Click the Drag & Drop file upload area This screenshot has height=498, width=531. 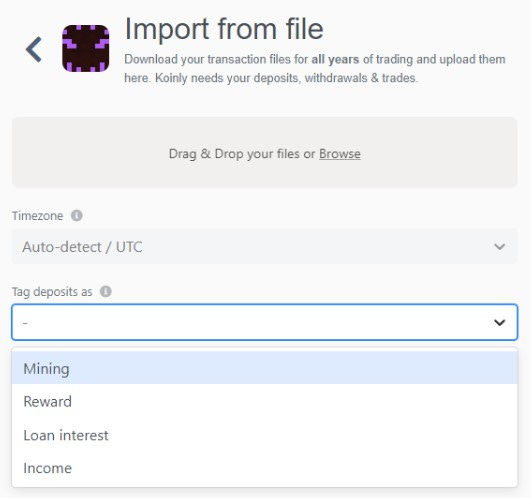[x=264, y=152]
